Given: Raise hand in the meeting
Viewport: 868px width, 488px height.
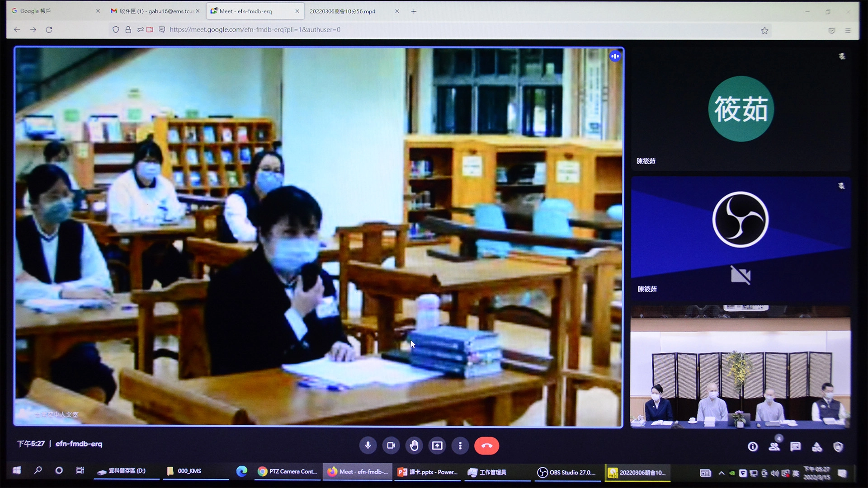Looking at the screenshot, I should click(414, 446).
